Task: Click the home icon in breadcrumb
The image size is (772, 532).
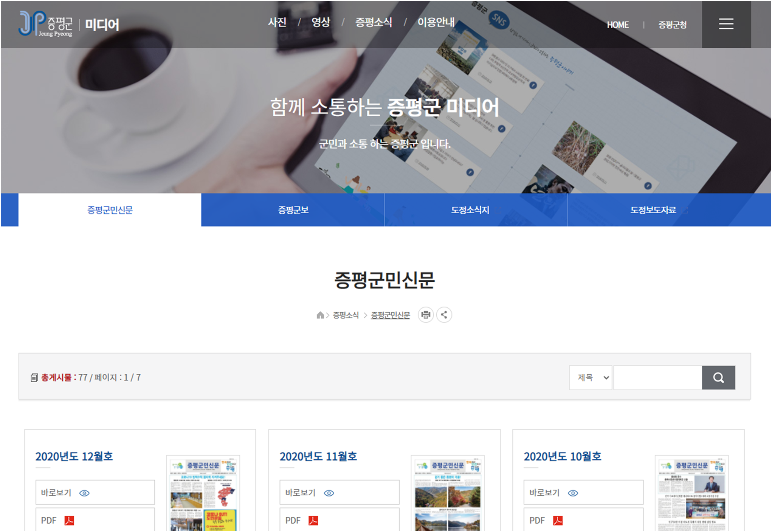Action: tap(320, 315)
